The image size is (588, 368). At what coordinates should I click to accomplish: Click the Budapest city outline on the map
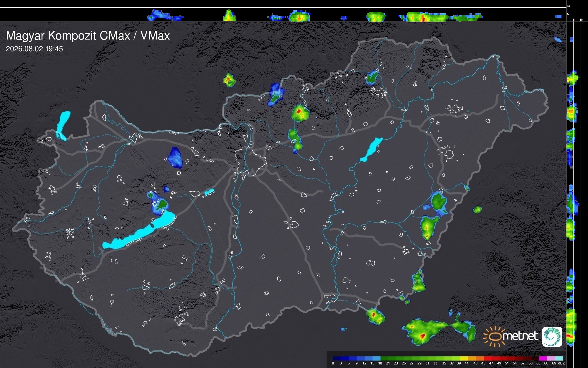click(251, 161)
